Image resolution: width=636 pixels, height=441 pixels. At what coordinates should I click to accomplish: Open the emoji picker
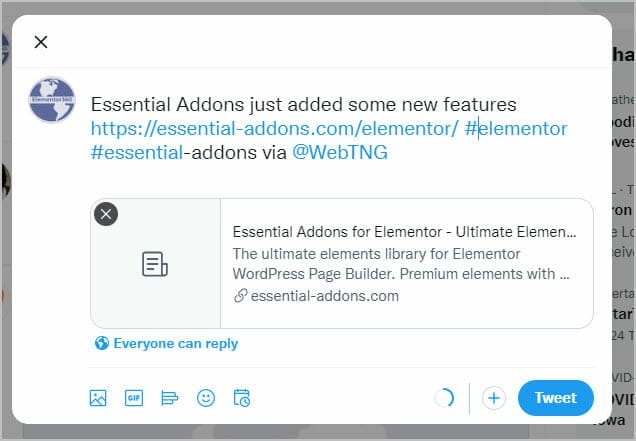(206, 398)
